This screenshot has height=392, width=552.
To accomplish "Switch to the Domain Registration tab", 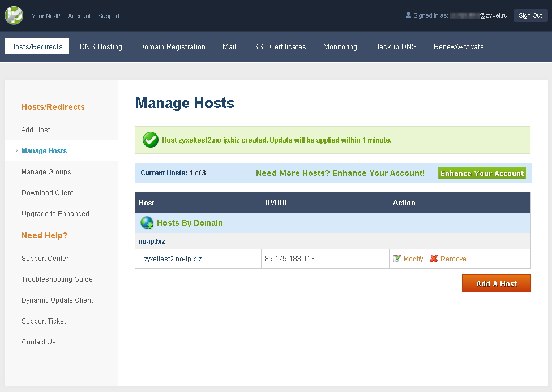I will pyautogui.click(x=172, y=46).
